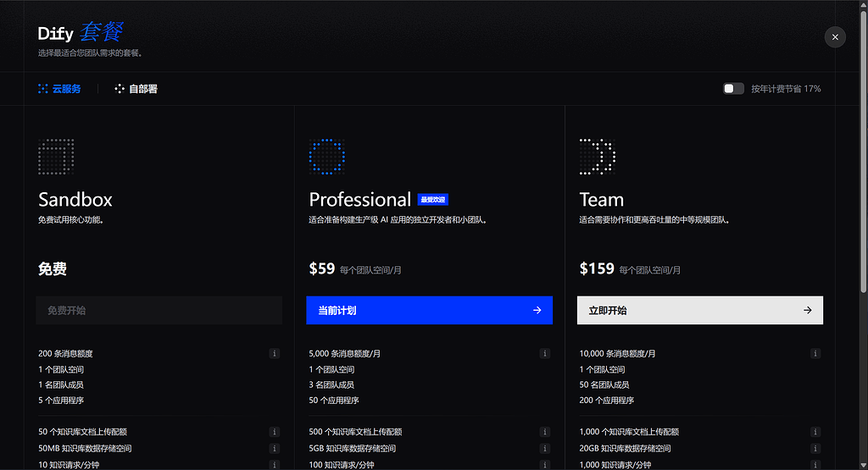This screenshot has height=470, width=868.
Task: Show info for Sandbox 50MB 知识库数据存储空间
Action: tap(274, 449)
